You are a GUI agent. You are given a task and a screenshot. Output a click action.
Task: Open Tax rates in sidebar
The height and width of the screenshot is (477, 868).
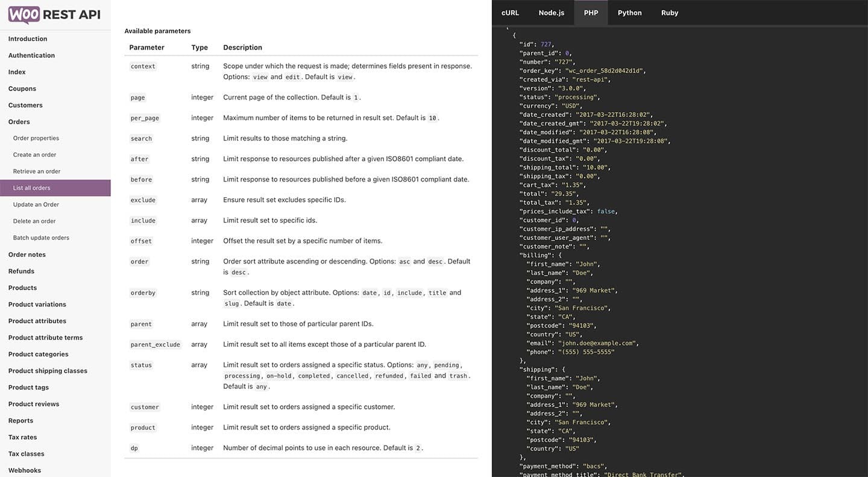point(22,437)
